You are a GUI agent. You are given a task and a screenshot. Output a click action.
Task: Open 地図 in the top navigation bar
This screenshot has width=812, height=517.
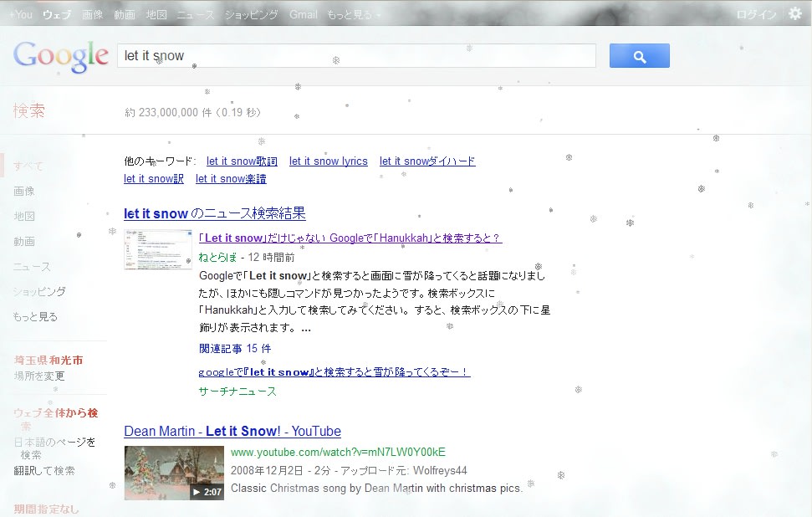(156, 14)
